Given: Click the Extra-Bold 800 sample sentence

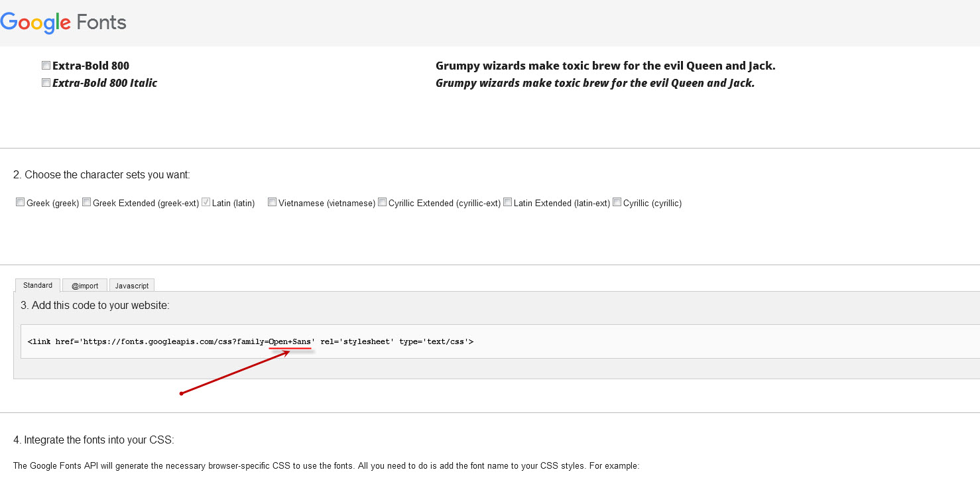Looking at the screenshot, I should 605,66.
